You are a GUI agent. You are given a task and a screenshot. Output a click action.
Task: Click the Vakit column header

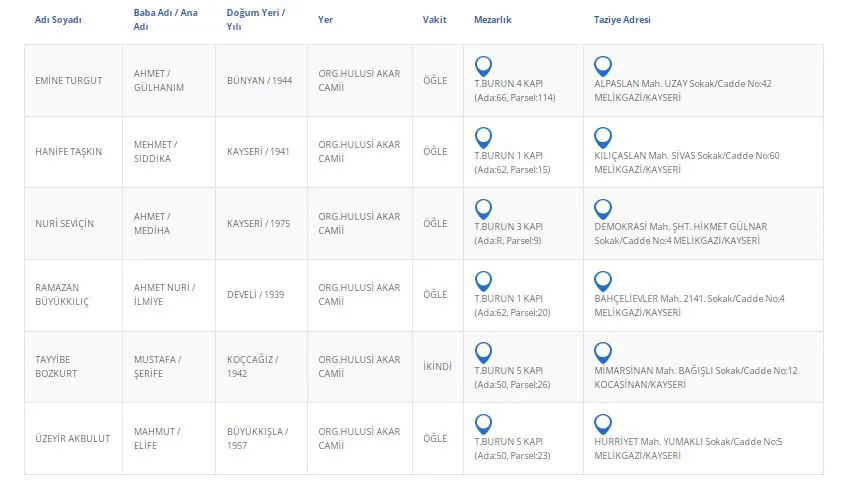tap(436, 20)
